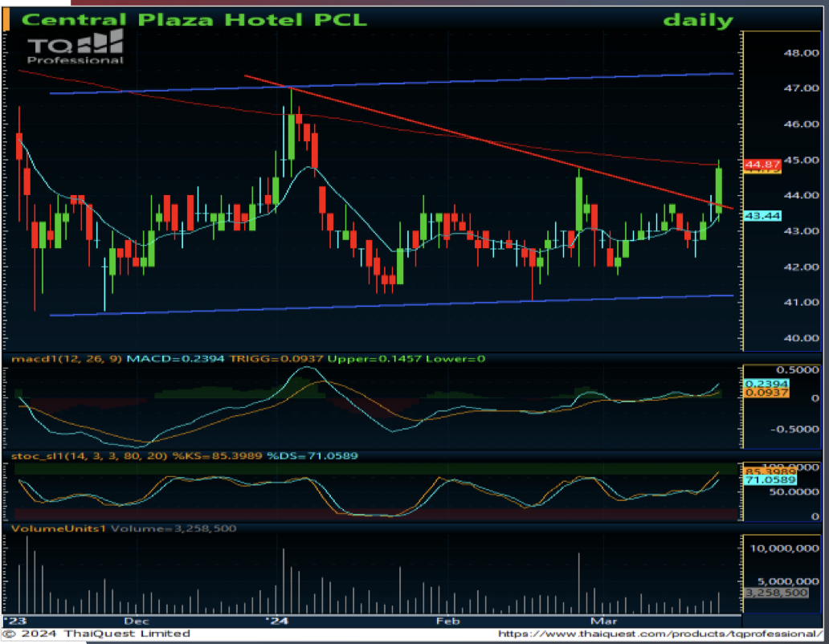
Task: Click the © 2024 ThaiQuest Limited copyright text
Action: pos(96,633)
